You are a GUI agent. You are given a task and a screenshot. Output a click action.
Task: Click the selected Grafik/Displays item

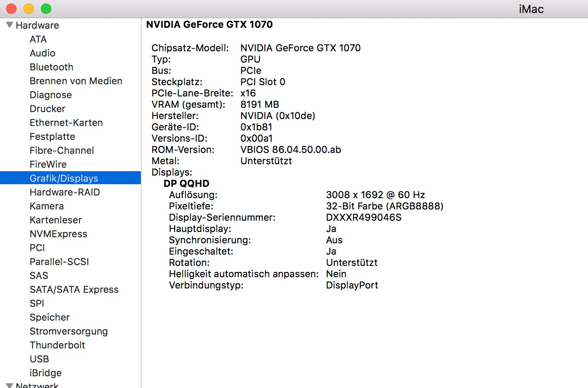pos(64,178)
